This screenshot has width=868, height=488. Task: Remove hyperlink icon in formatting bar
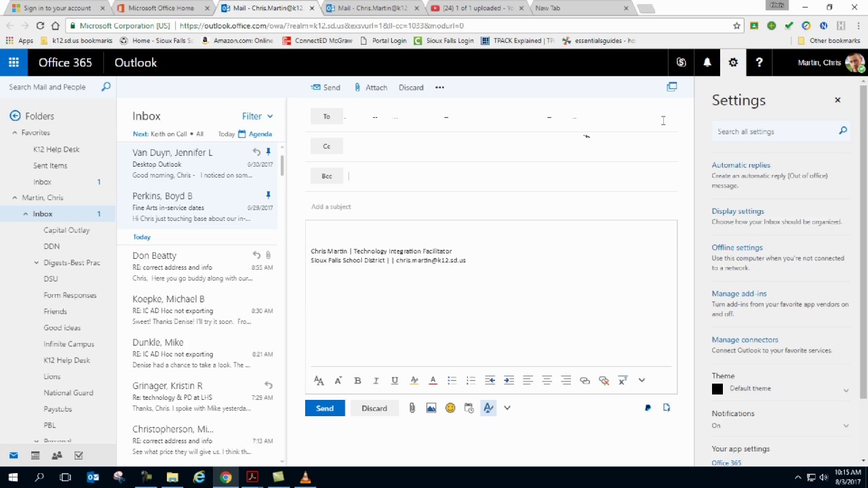604,380
